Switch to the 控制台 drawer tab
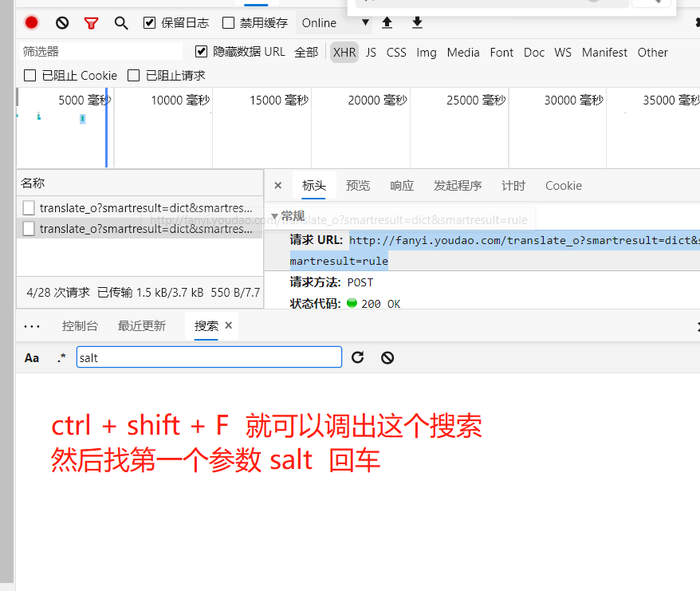The image size is (700, 591). [80, 326]
